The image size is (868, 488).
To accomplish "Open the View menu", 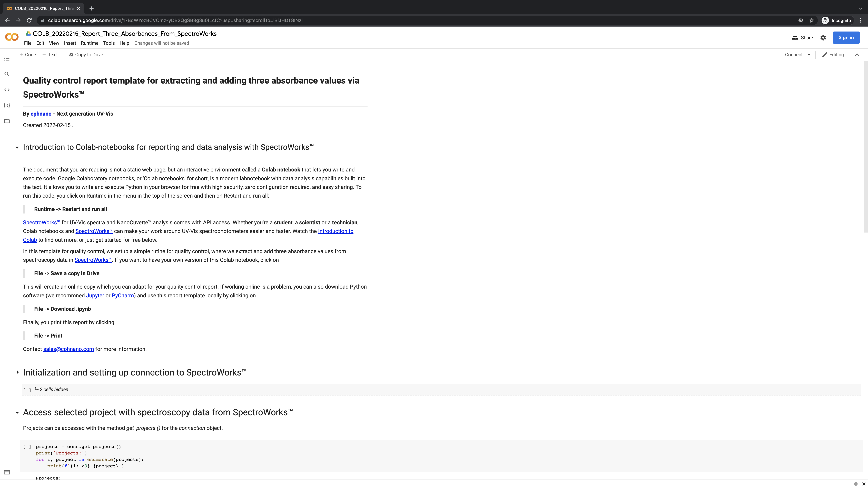I will point(54,43).
